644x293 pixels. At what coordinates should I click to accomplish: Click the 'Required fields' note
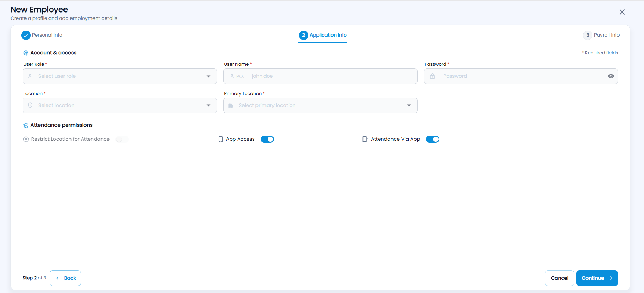(600, 53)
